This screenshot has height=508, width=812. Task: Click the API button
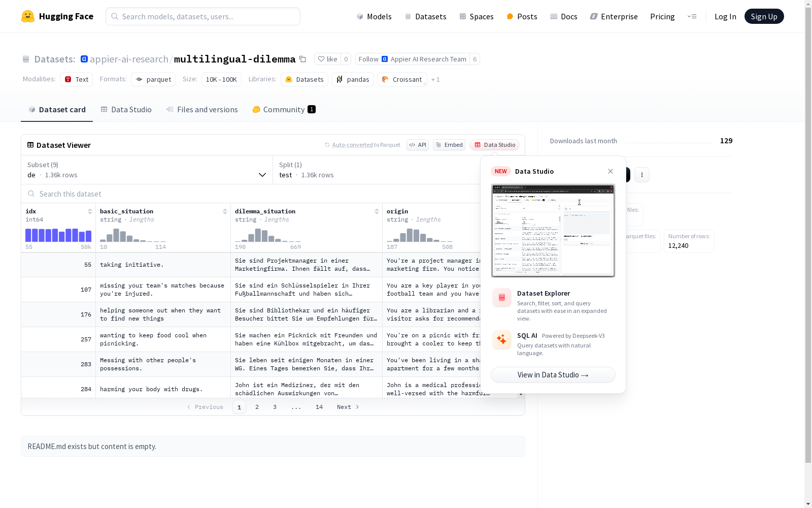point(418,145)
